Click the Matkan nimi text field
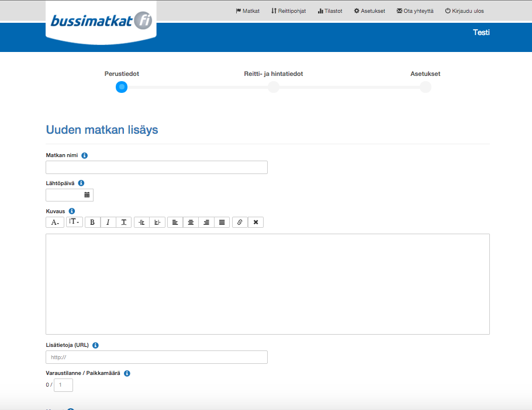The height and width of the screenshot is (410, 532). click(157, 168)
